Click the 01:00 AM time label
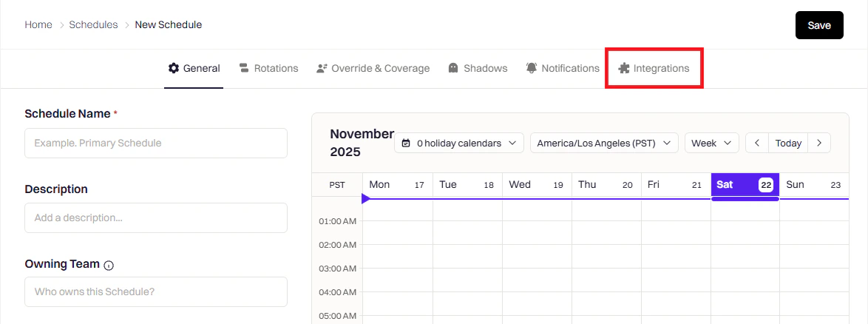 coord(337,221)
